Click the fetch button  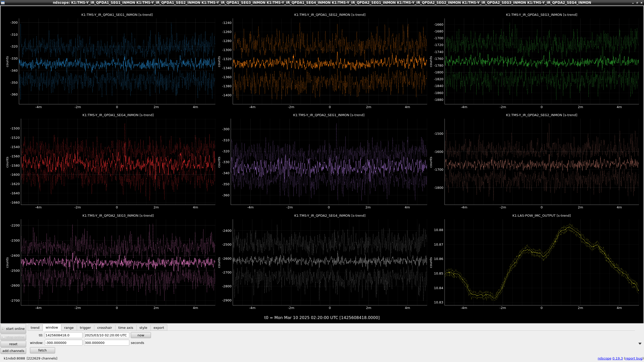(x=43, y=350)
